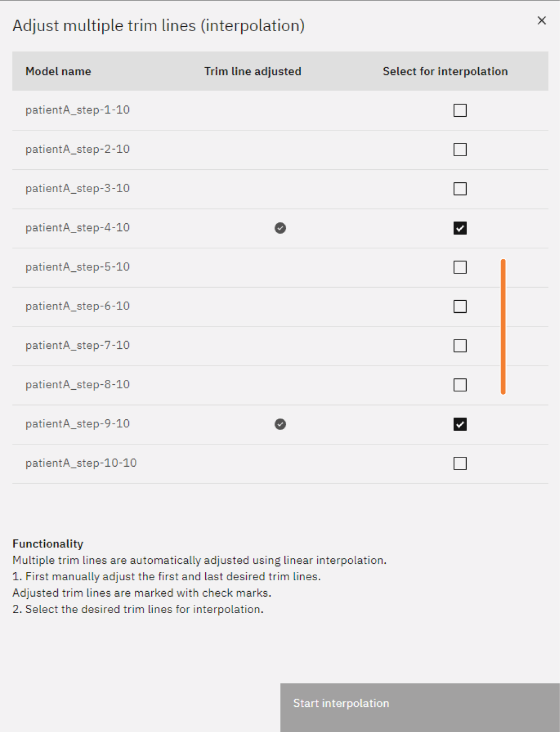This screenshot has width=560, height=732.
Task: Select patientA_step-1-10 for interpolation
Action: point(460,110)
